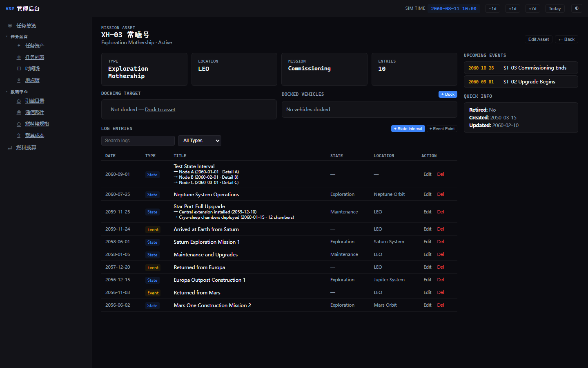Click the Neptune Orbit location cell
Screen dimensions: 588x368
[x=389, y=194]
